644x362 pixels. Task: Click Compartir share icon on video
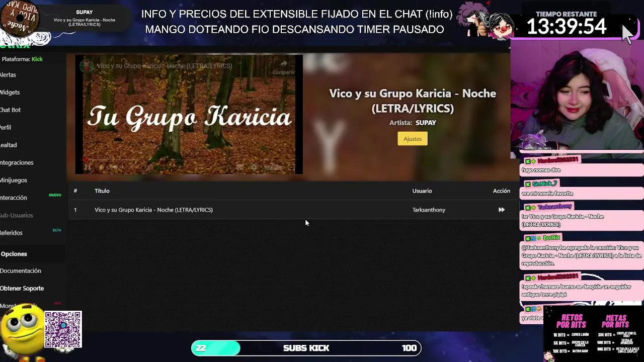[x=284, y=67]
